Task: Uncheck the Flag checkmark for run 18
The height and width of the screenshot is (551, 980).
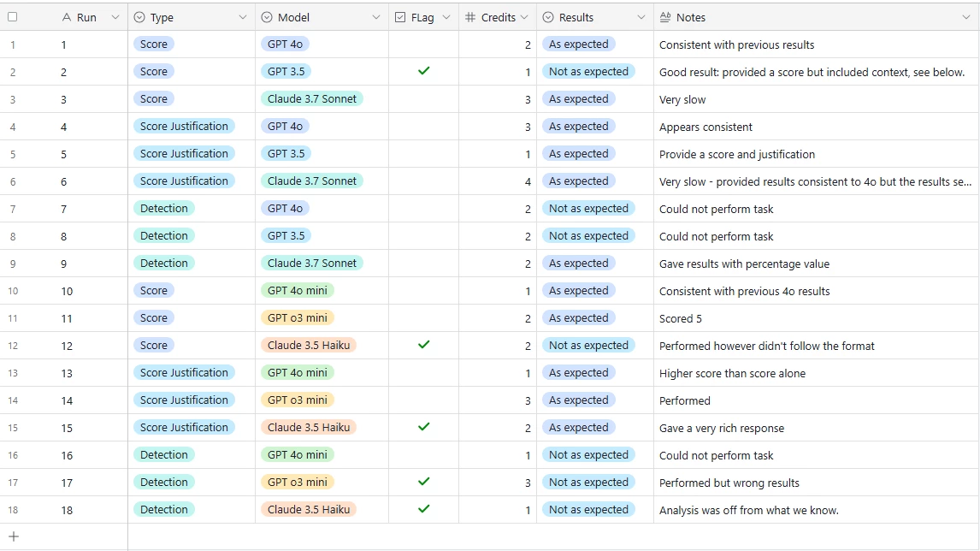Action: 424,509
